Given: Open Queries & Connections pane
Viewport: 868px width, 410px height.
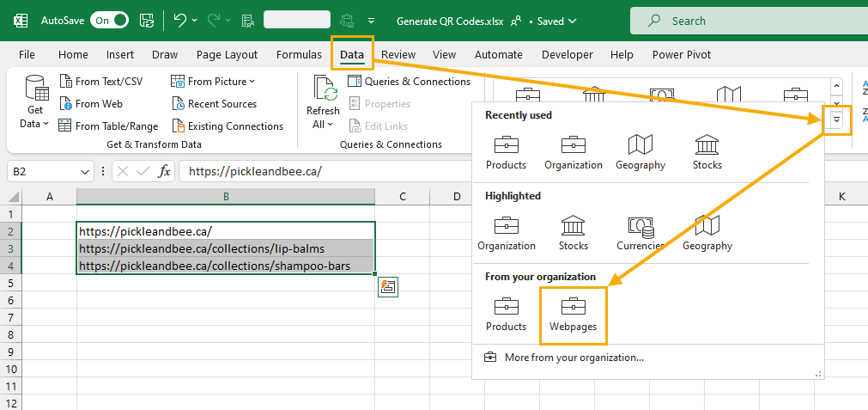Looking at the screenshot, I should click(409, 82).
